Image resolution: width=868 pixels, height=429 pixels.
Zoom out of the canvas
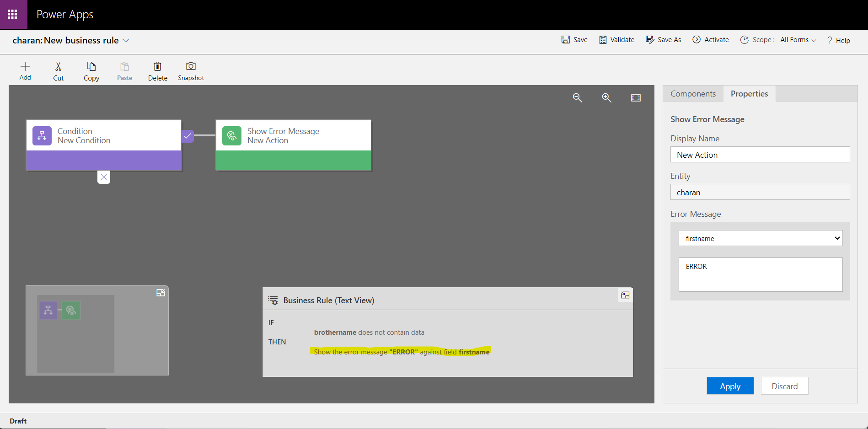point(578,98)
